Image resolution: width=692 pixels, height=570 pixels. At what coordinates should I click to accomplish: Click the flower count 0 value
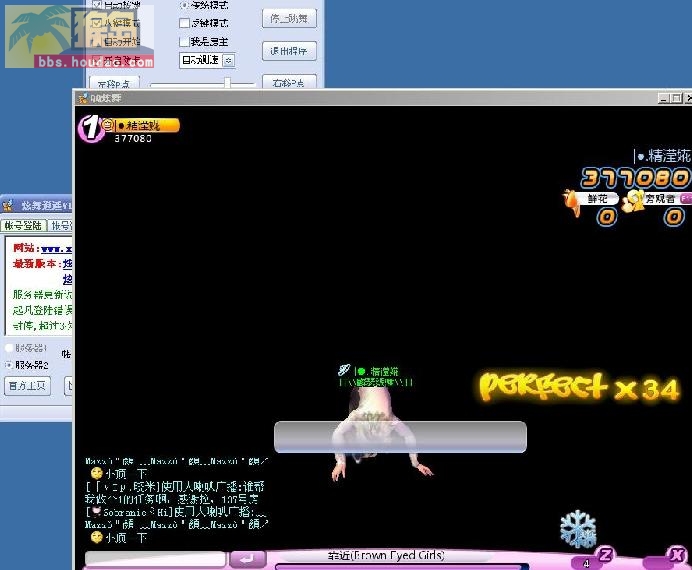[607, 217]
